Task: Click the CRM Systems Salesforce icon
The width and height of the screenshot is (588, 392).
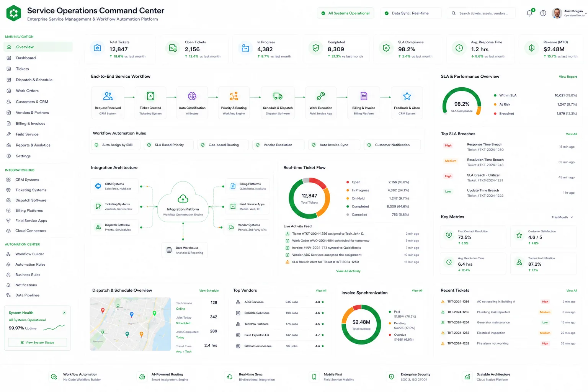Action: [98, 186]
